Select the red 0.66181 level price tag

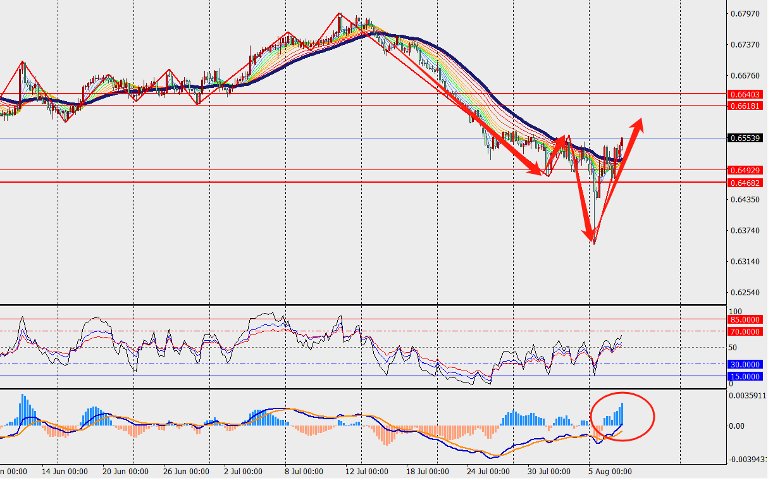point(745,106)
